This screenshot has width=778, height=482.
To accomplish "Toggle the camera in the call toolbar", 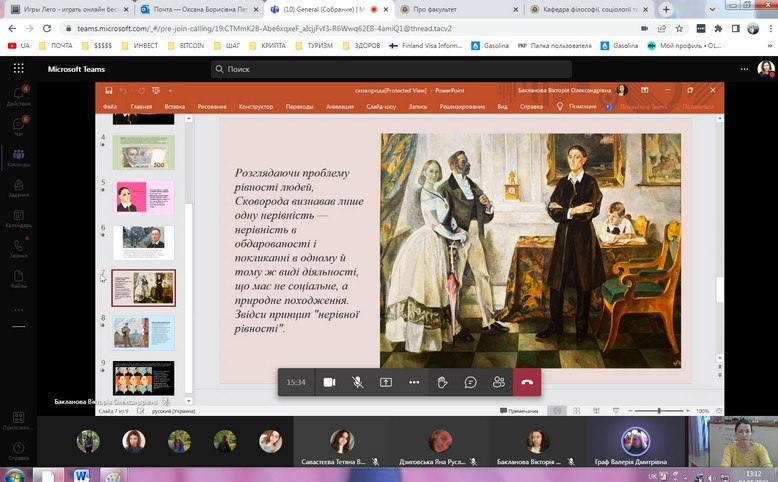I will [x=329, y=382].
